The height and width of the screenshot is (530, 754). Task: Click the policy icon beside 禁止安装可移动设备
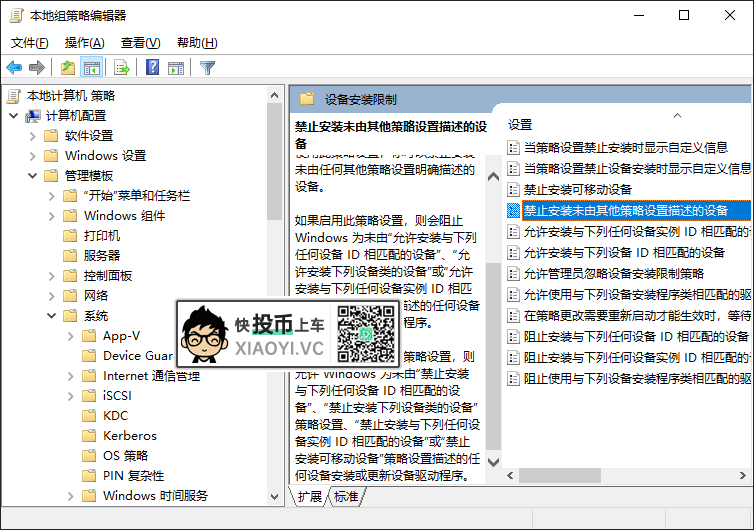tap(514, 189)
